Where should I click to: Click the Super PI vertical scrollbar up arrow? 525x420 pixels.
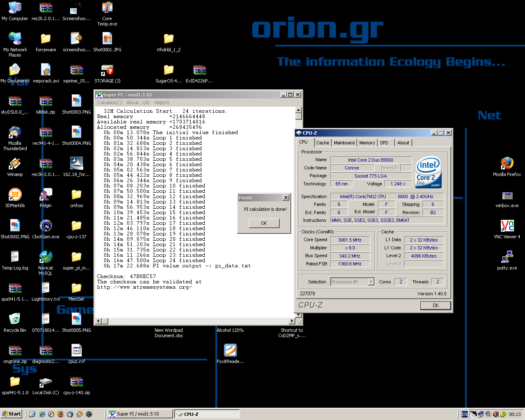(299, 110)
